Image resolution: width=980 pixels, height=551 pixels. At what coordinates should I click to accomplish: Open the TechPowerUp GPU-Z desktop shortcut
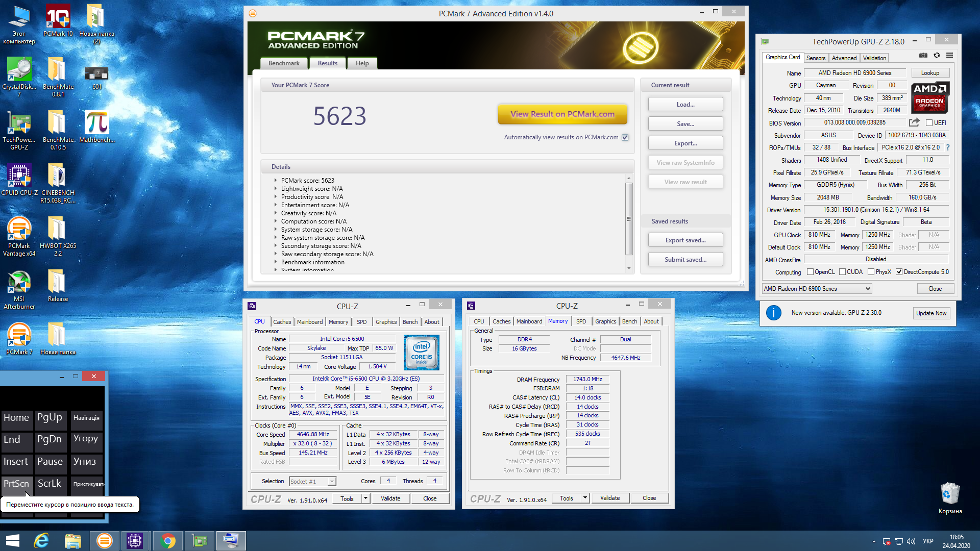pos(19,130)
